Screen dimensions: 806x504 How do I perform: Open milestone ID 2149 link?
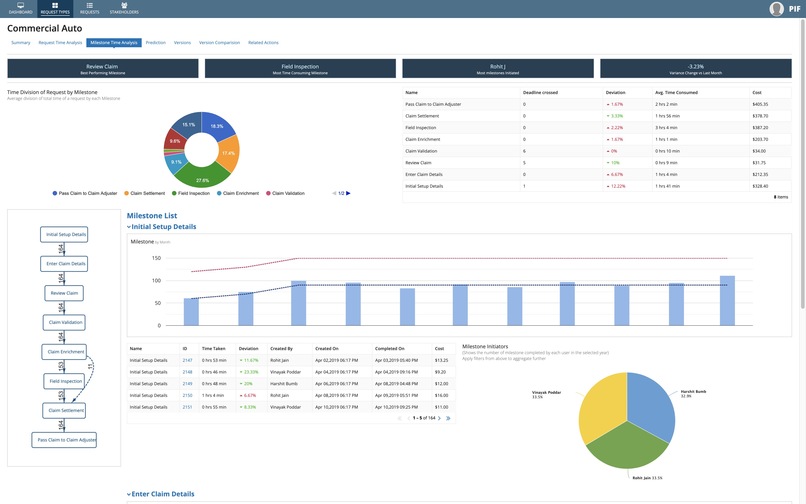[187, 384]
